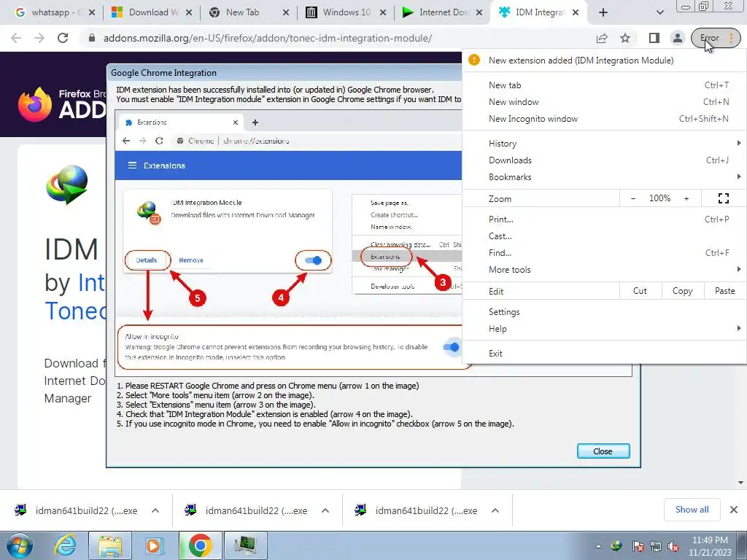The image size is (747, 560).
Task: Show hidden system tray icons
Action: click(x=598, y=547)
